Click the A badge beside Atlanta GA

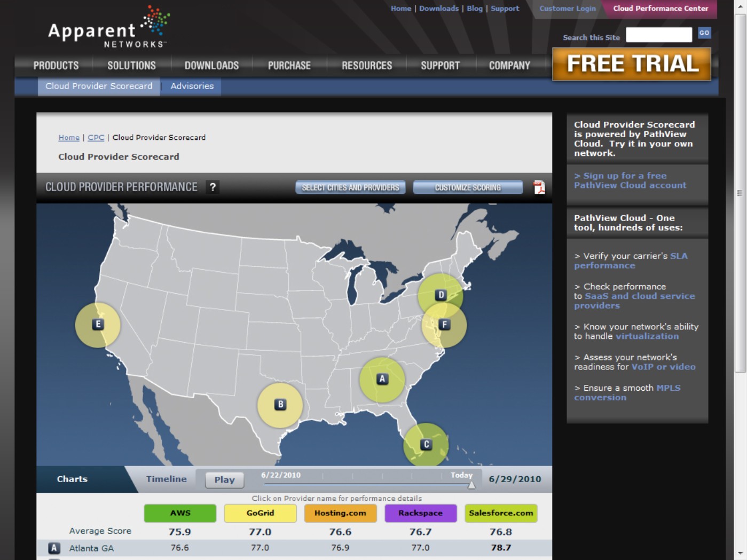point(54,548)
